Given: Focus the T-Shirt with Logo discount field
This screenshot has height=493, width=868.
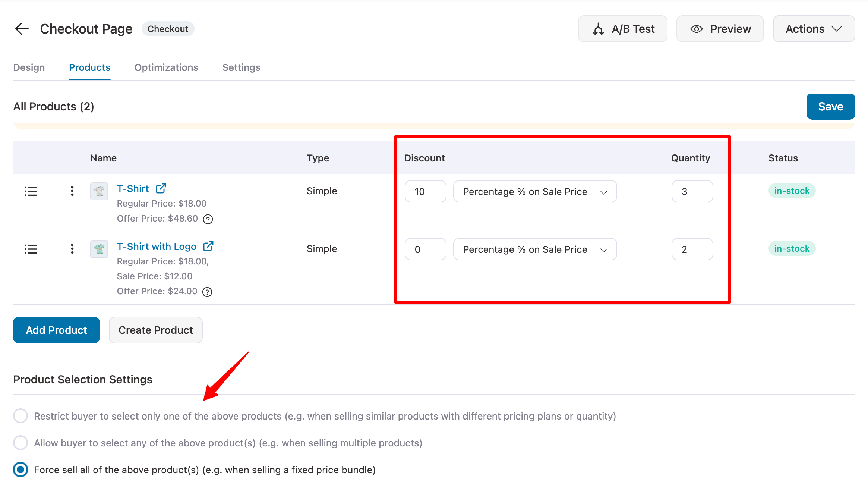Looking at the screenshot, I should 425,249.
